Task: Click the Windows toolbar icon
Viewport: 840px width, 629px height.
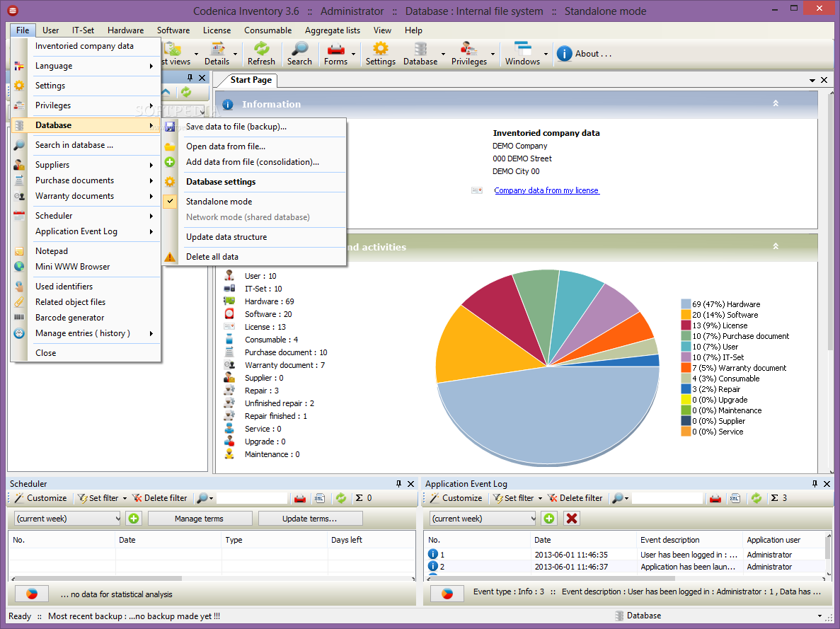Action: coord(522,54)
